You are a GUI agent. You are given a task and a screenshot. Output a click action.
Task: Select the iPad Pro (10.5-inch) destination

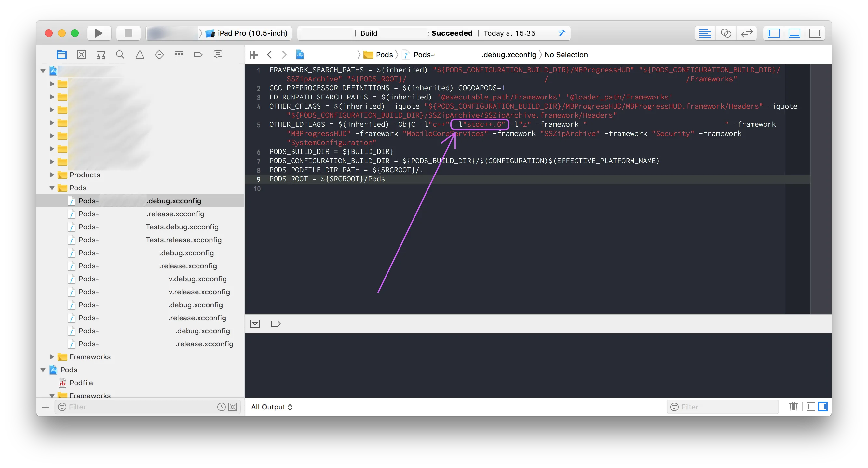(252, 33)
